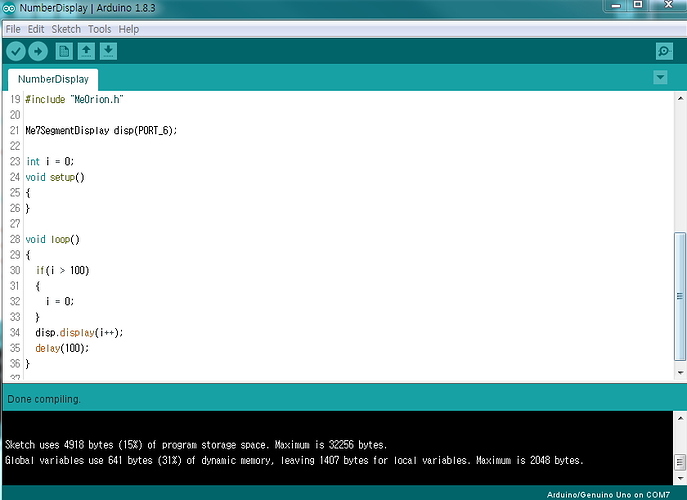This screenshot has height=500, width=687.
Task: Click the code editor scrollbar thumb
Action: pyautogui.click(x=680, y=296)
